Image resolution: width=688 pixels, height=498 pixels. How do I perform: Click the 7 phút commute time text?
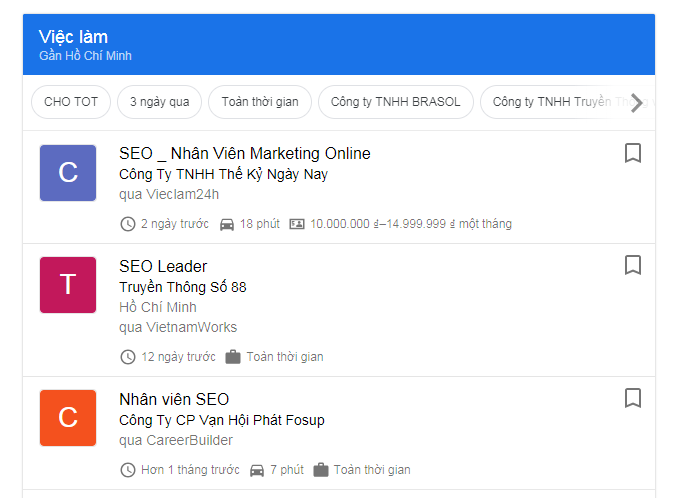click(287, 469)
